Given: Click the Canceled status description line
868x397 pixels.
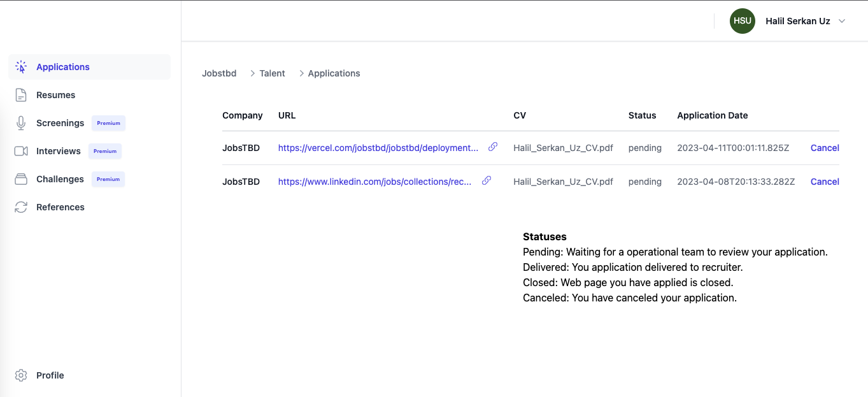Looking at the screenshot, I should (630, 298).
